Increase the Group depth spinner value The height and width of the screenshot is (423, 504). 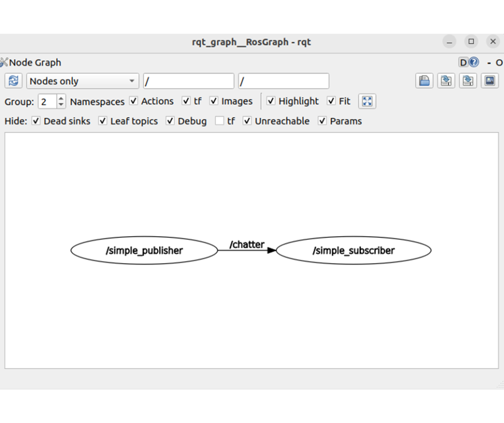(61, 98)
